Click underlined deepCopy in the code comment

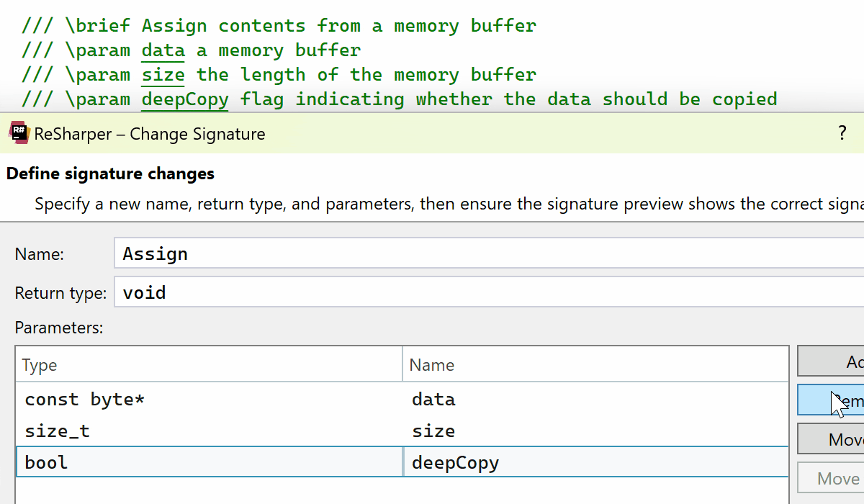(185, 99)
